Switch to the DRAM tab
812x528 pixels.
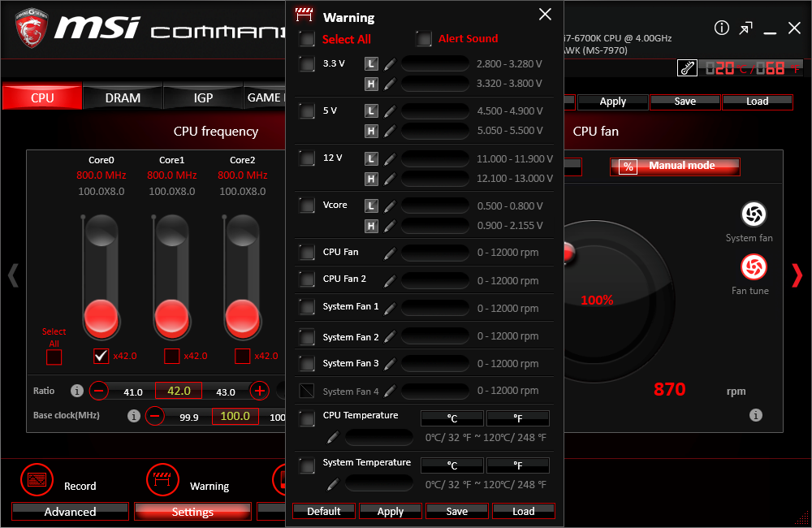pyautogui.click(x=123, y=97)
